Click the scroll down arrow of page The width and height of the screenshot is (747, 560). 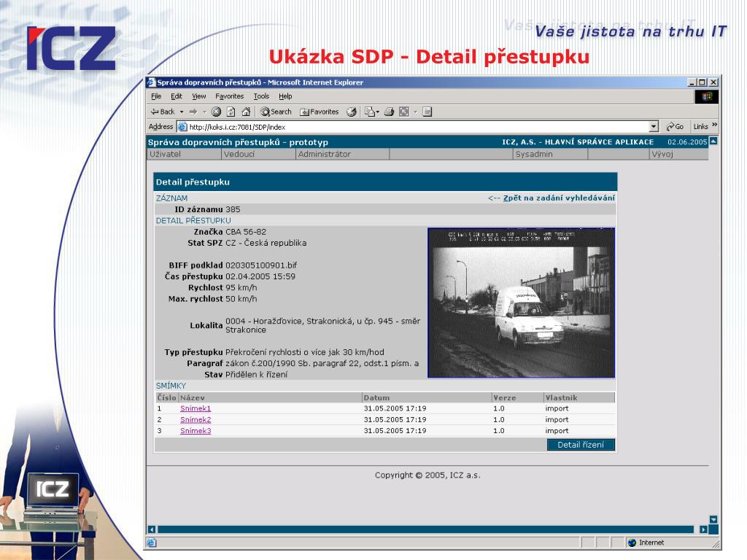(x=713, y=519)
